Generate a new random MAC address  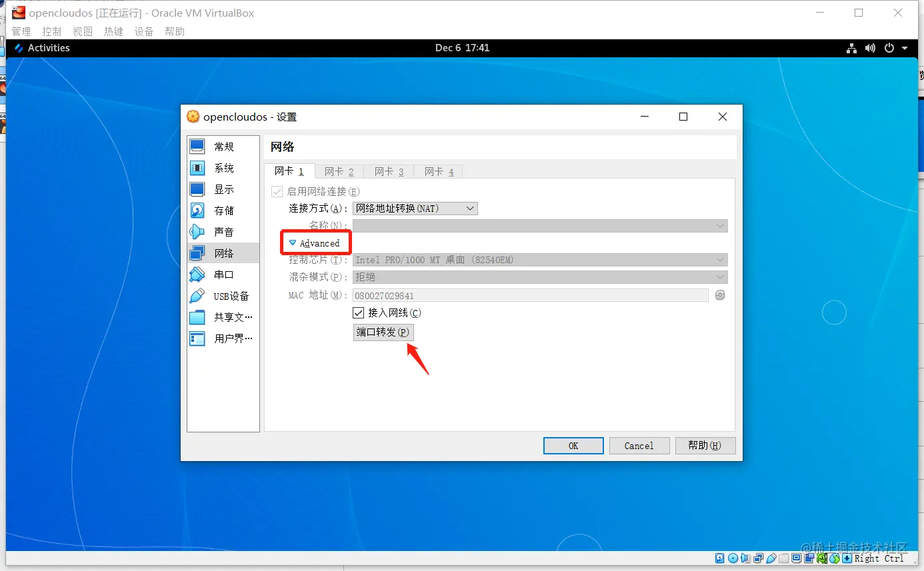pyautogui.click(x=720, y=295)
